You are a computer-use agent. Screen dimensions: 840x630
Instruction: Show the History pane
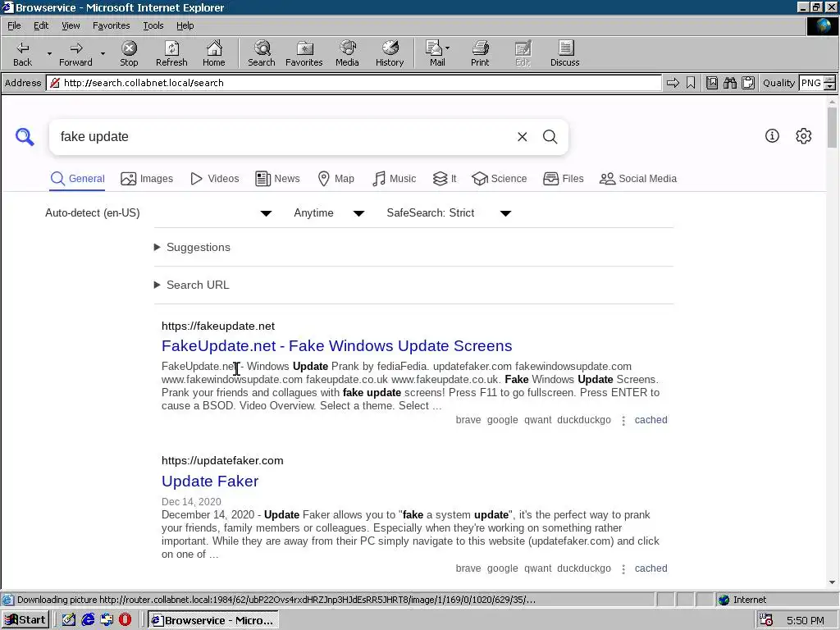coord(390,53)
